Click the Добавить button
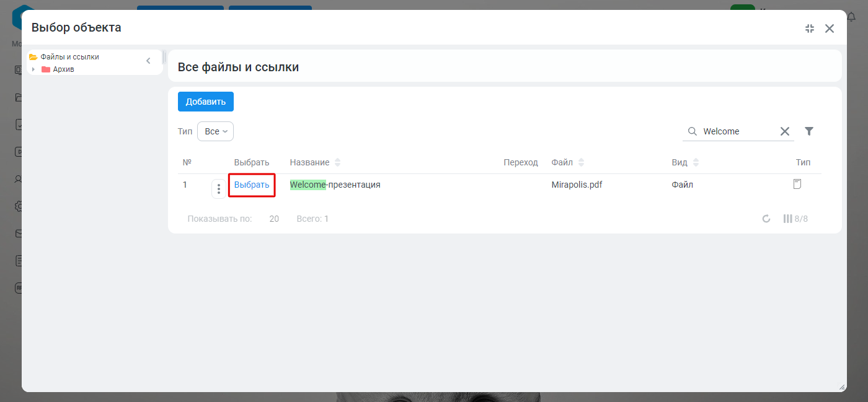 pos(206,102)
